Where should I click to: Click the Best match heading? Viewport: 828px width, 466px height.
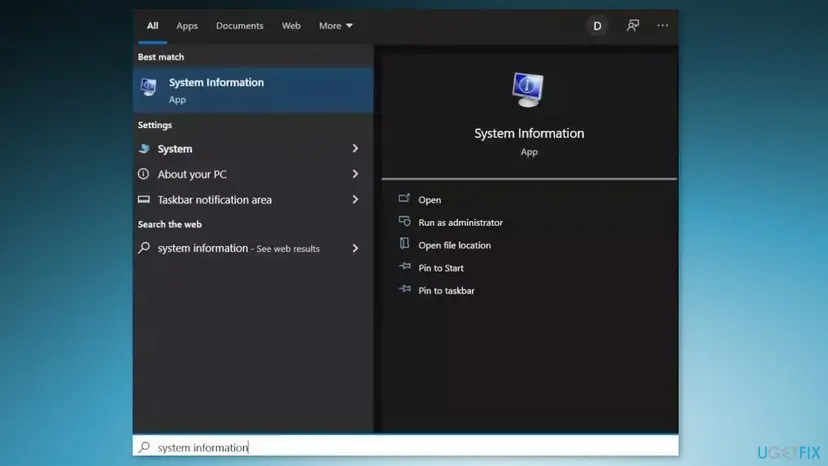161,57
